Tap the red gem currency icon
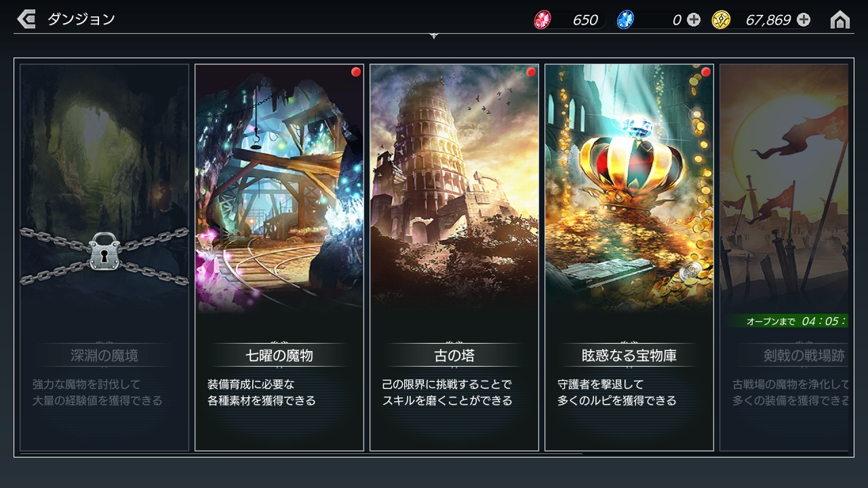The image size is (868, 488). [542, 20]
